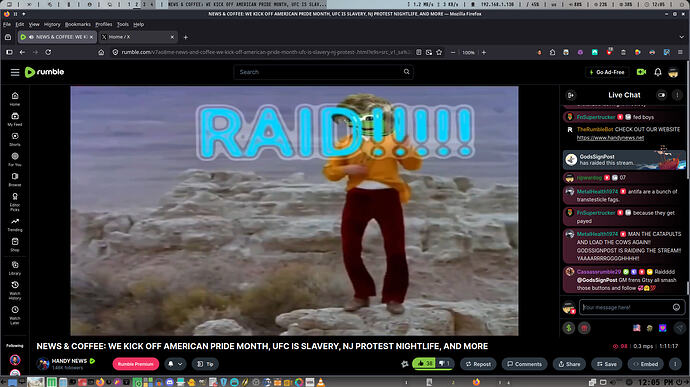Open Watch Later in sidebar
This screenshot has width=690, height=387.
[15, 315]
